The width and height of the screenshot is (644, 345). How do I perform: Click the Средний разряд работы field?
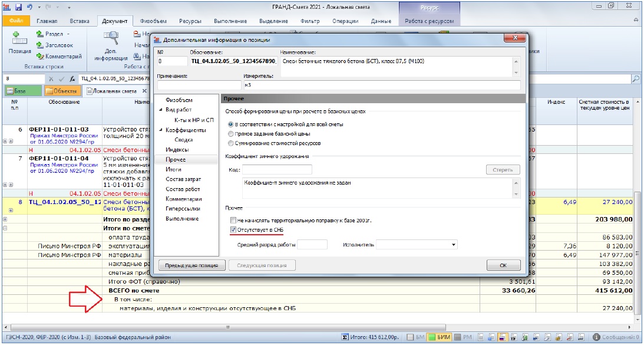[x=312, y=245]
